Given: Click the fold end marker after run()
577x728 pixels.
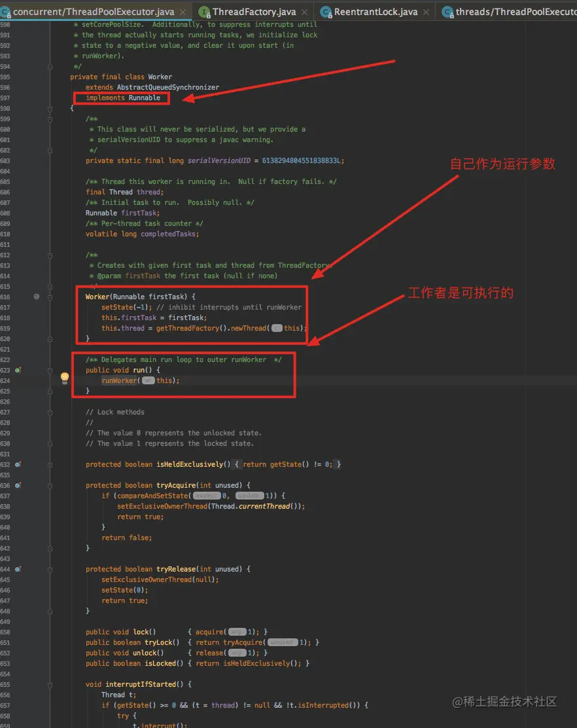Looking at the screenshot, I should pos(50,391).
